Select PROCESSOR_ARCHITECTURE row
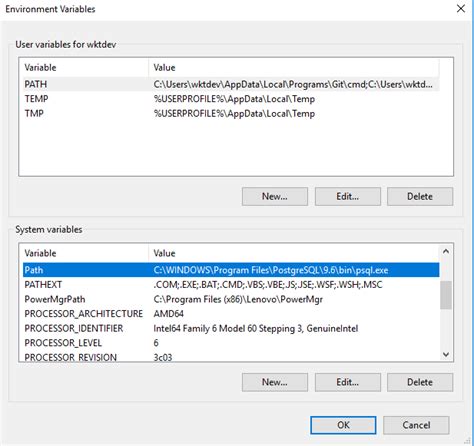 (x=231, y=314)
